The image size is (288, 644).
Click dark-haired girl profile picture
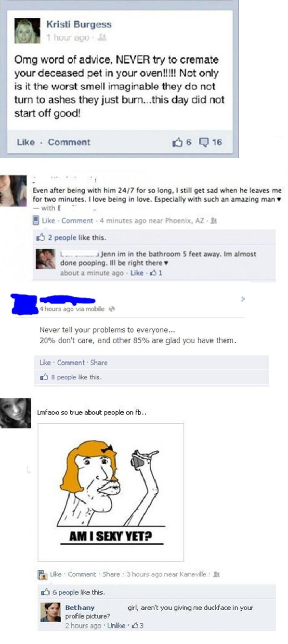tap(15, 413)
